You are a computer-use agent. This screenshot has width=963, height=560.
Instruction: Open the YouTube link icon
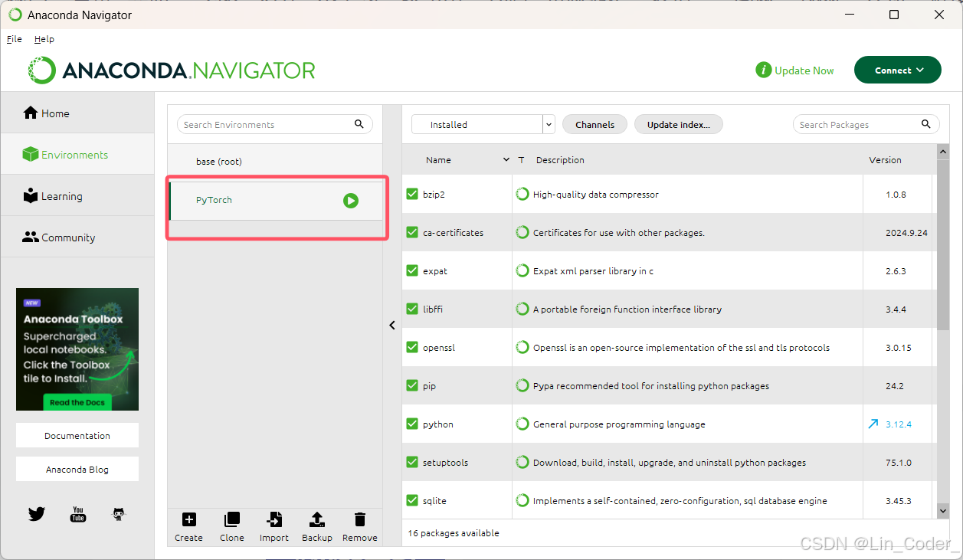78,514
